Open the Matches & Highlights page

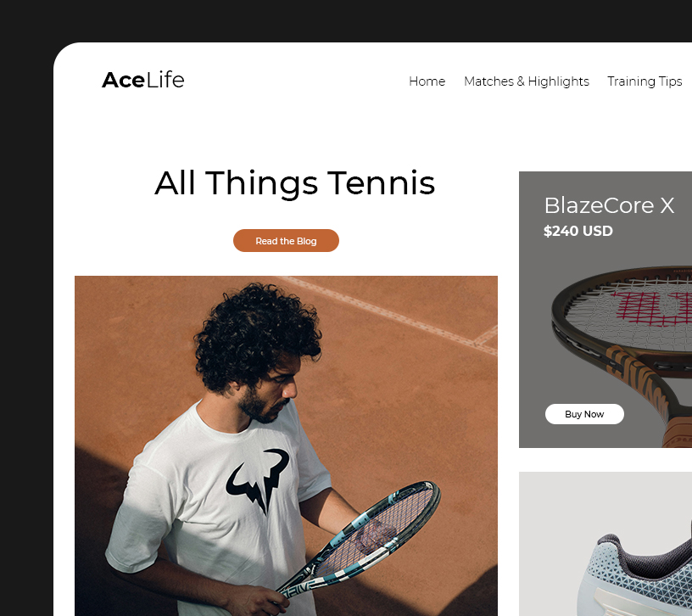click(527, 81)
